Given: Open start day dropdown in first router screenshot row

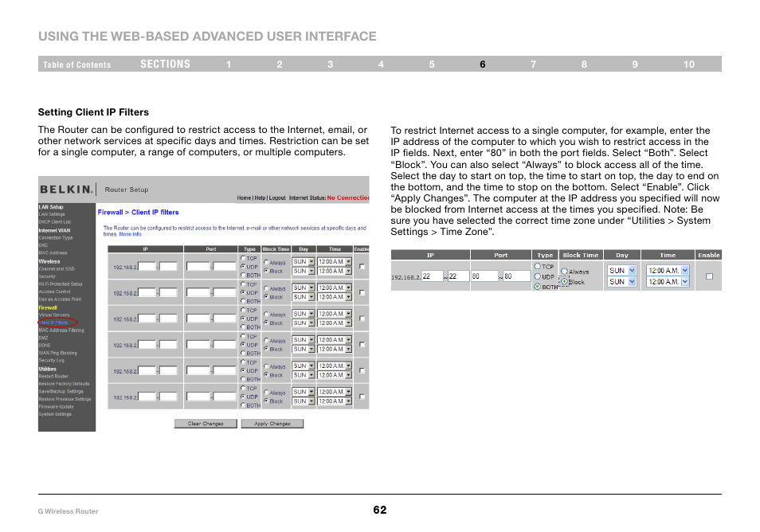Looking at the screenshot, I should click(x=304, y=262).
